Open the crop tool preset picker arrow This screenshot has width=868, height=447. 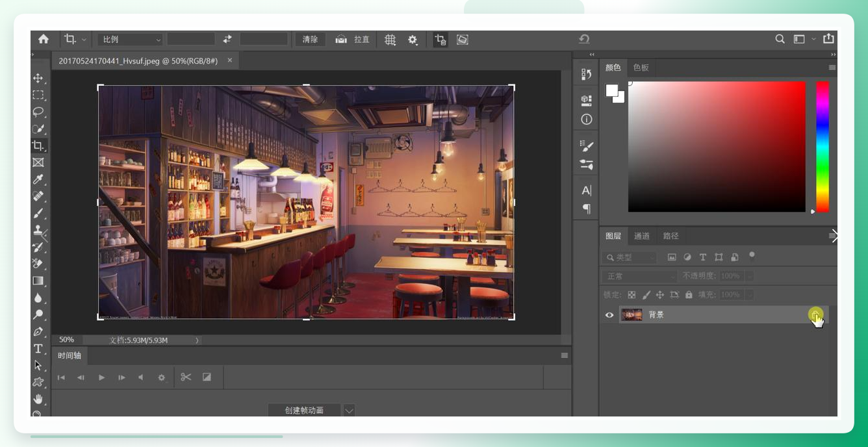[84, 40]
